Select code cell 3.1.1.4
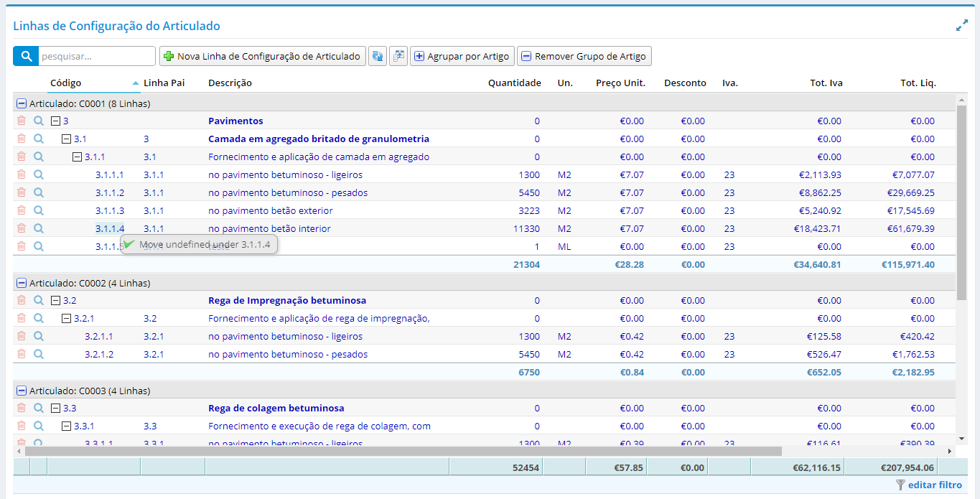Image resolution: width=980 pixels, height=499 pixels. [x=110, y=228]
